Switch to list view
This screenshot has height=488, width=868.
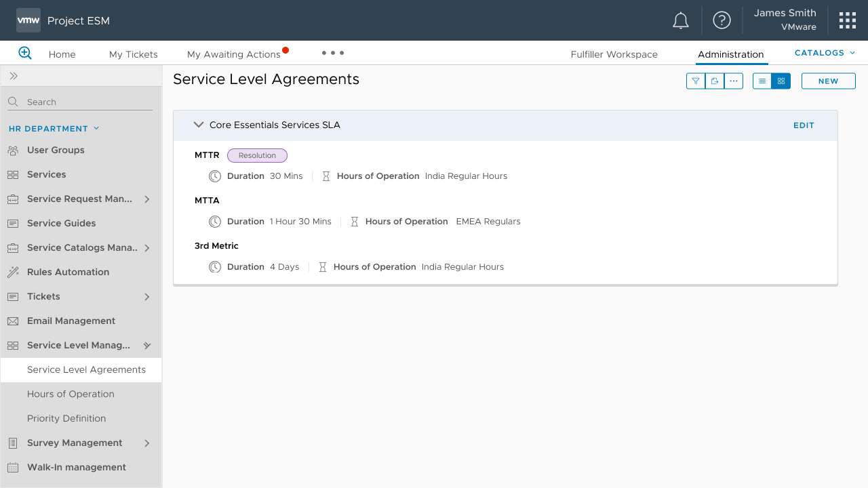[x=762, y=81]
